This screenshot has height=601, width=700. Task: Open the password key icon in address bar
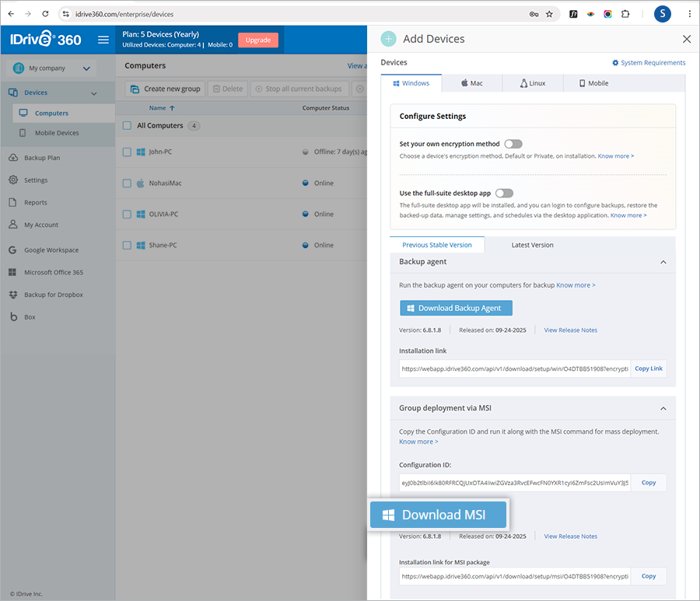(534, 14)
